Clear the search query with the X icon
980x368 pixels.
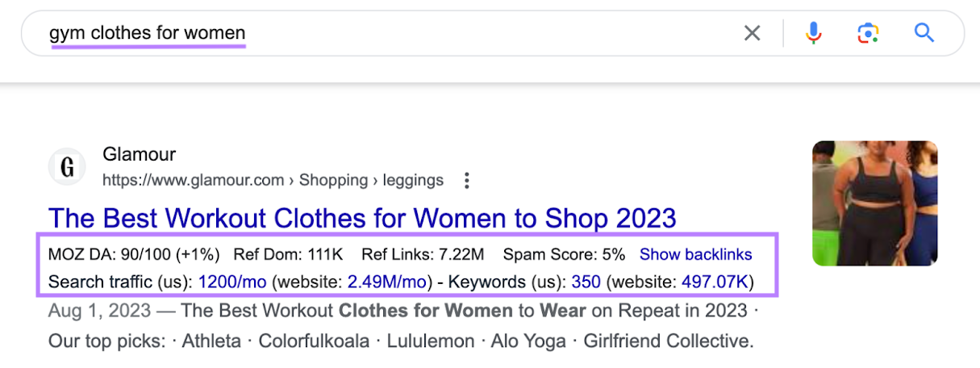pyautogui.click(x=752, y=33)
